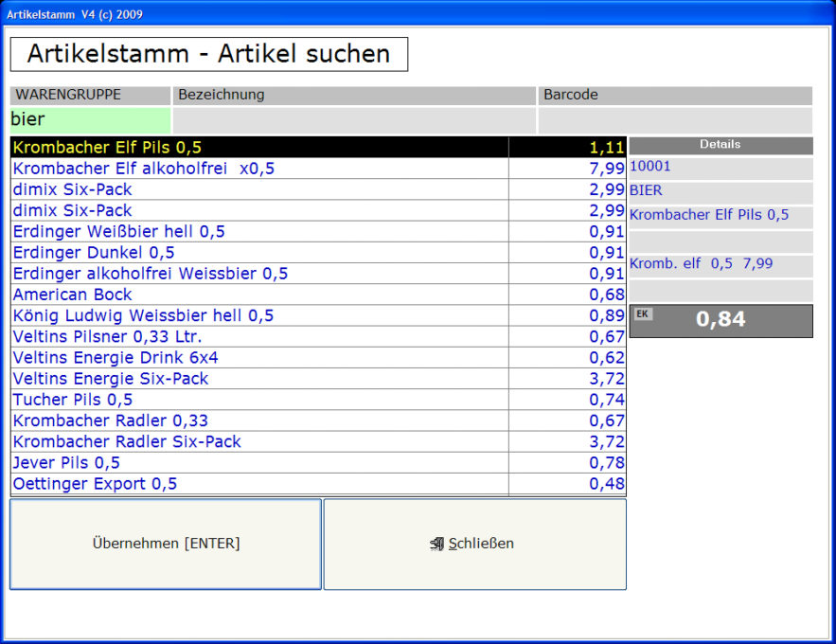This screenshot has height=644, width=836.
Task: Select 'König Ludwig Weissbier hell 0,5'
Action: [x=318, y=315]
